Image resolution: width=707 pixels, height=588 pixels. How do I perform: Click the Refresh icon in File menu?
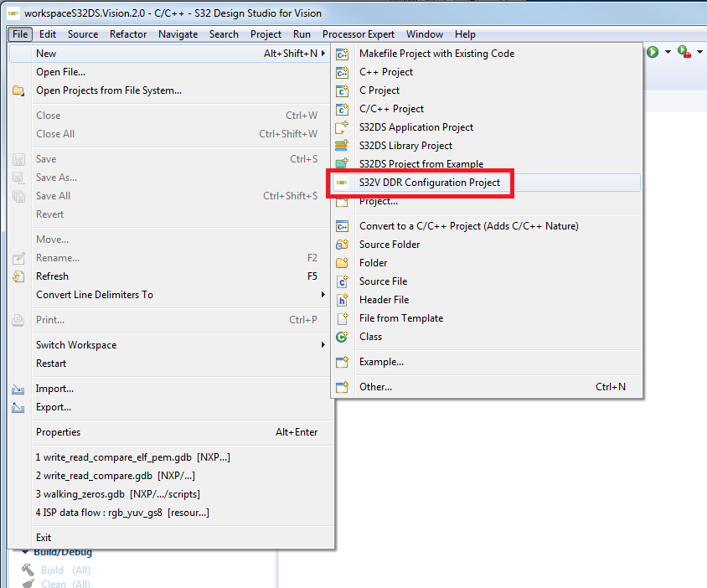[x=18, y=276]
